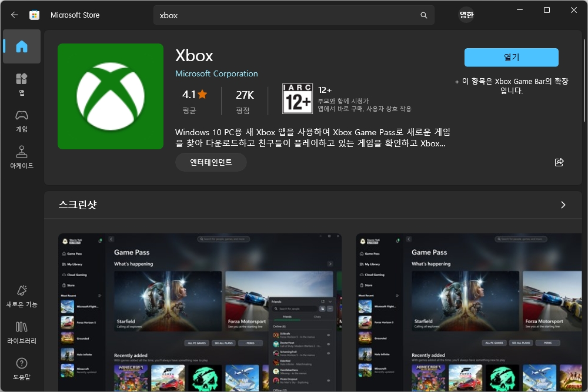Click the Xbox Game Bar extension note
This screenshot has height=392, width=588.
tap(512, 86)
